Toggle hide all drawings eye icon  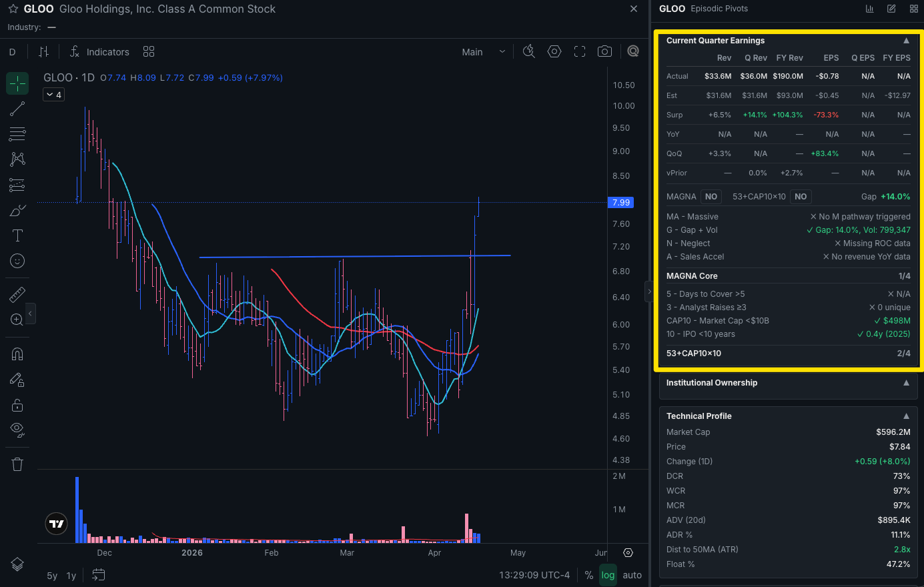[17, 430]
